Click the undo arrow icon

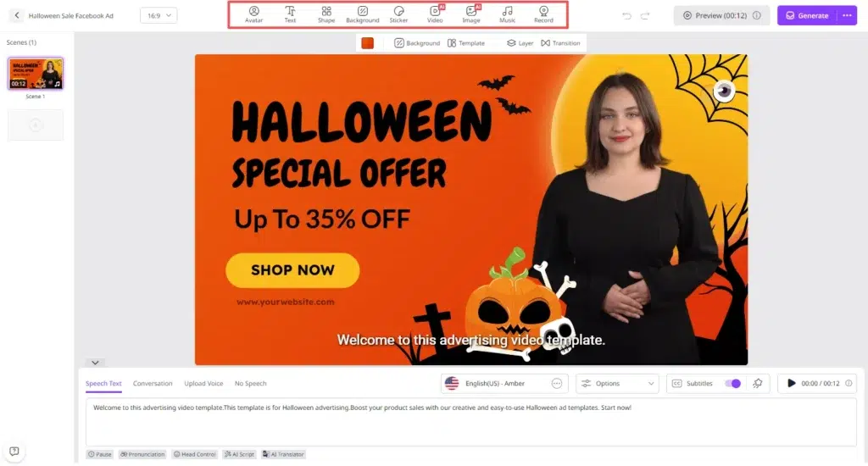626,15
